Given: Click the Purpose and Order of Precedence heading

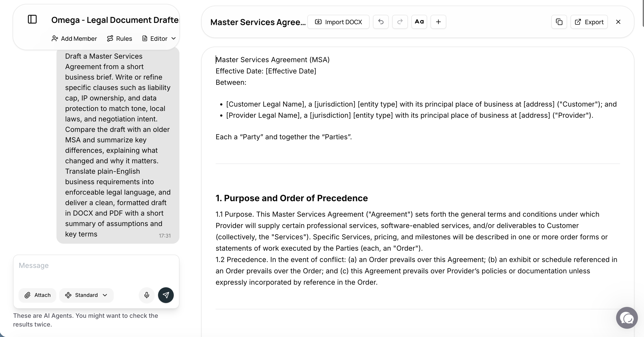Looking at the screenshot, I should [x=291, y=198].
